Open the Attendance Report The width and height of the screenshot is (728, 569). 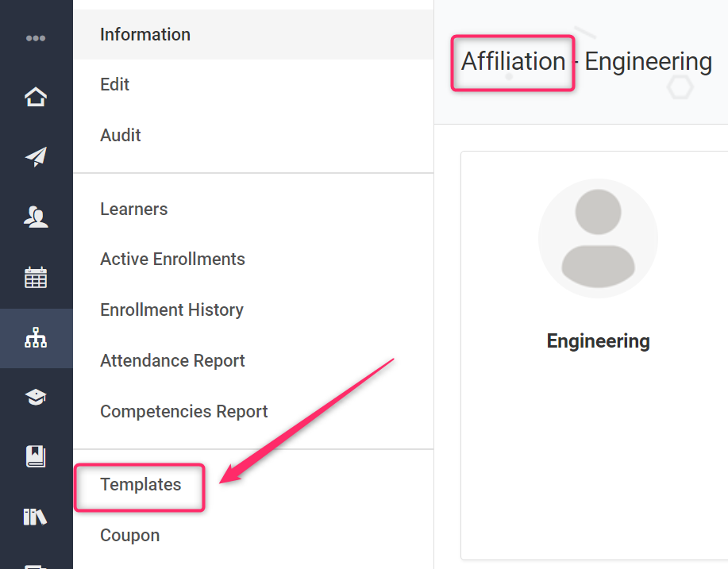click(172, 361)
